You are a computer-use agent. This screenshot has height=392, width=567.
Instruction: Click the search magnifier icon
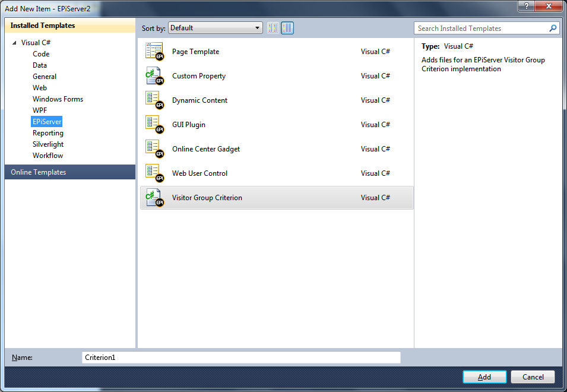click(x=553, y=28)
